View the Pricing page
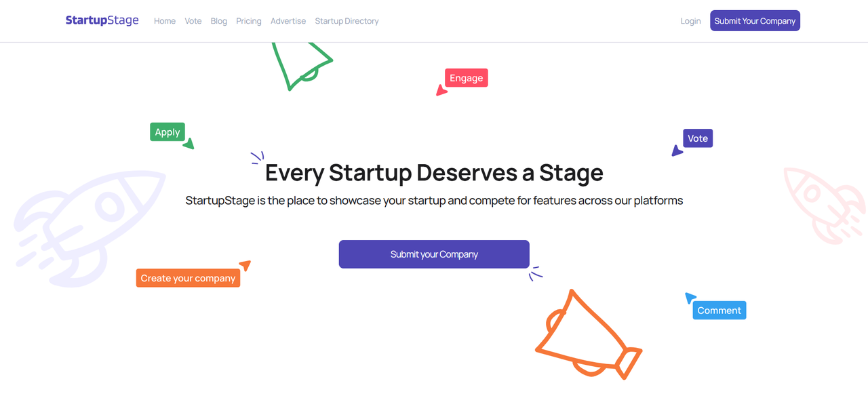The image size is (868, 396). (x=249, y=21)
